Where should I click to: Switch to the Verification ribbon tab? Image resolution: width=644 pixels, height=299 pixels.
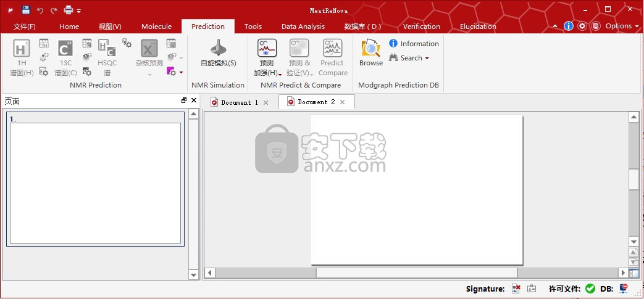click(x=421, y=27)
